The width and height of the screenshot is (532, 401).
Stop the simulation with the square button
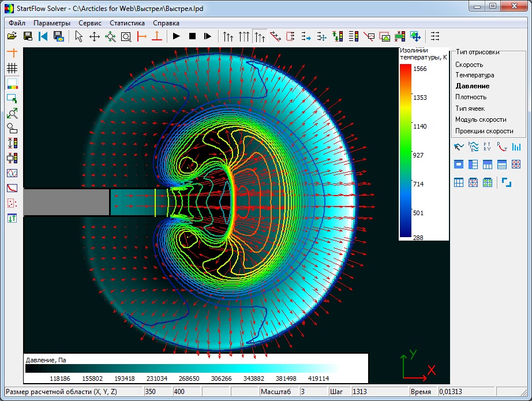192,36
